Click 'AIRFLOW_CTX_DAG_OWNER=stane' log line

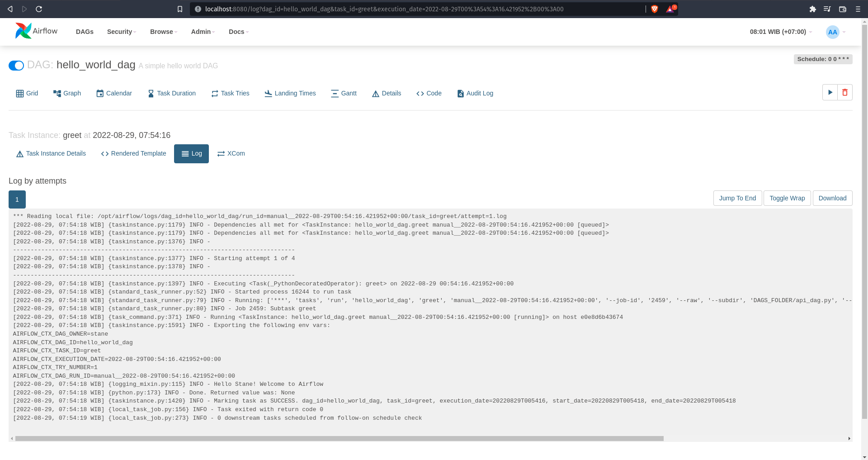61,334
